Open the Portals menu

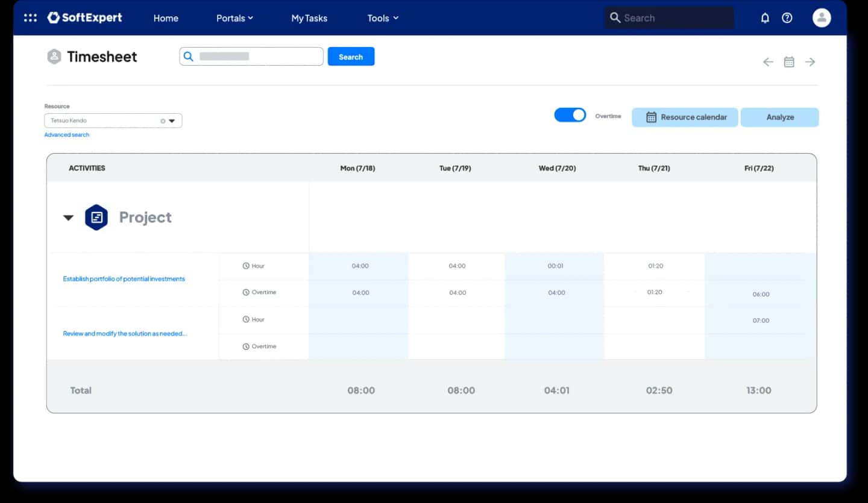point(234,18)
